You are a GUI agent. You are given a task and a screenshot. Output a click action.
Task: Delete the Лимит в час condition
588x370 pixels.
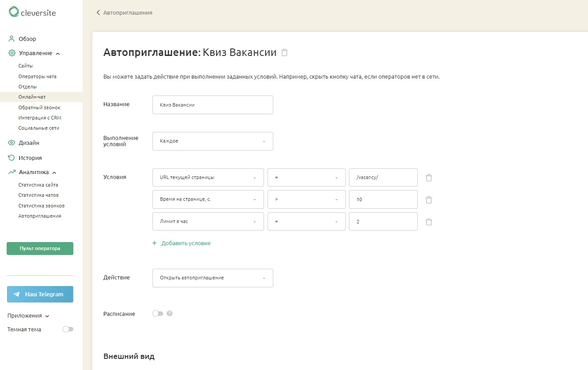(429, 222)
